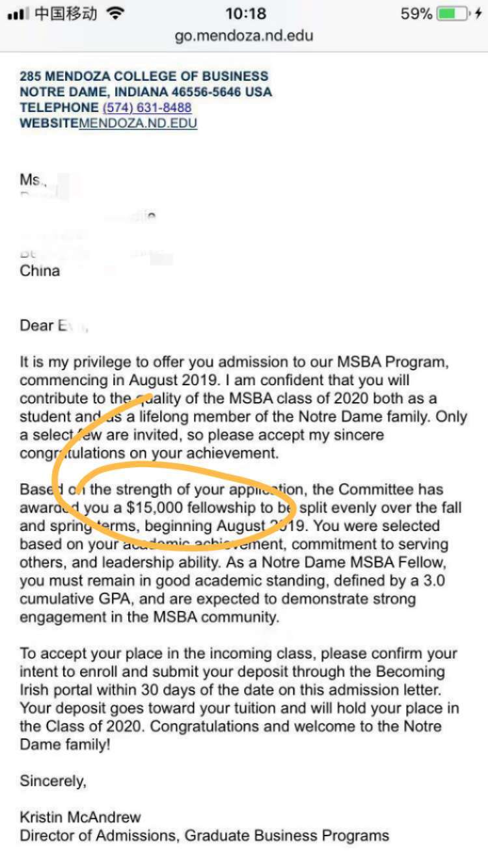The image size is (488, 868).
Task: Tap the 中国移动 carrier label
Action: click(66, 14)
